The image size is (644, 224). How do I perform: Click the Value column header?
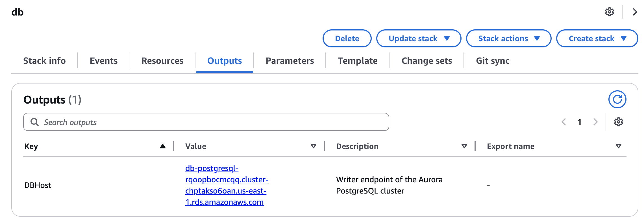[196, 146]
